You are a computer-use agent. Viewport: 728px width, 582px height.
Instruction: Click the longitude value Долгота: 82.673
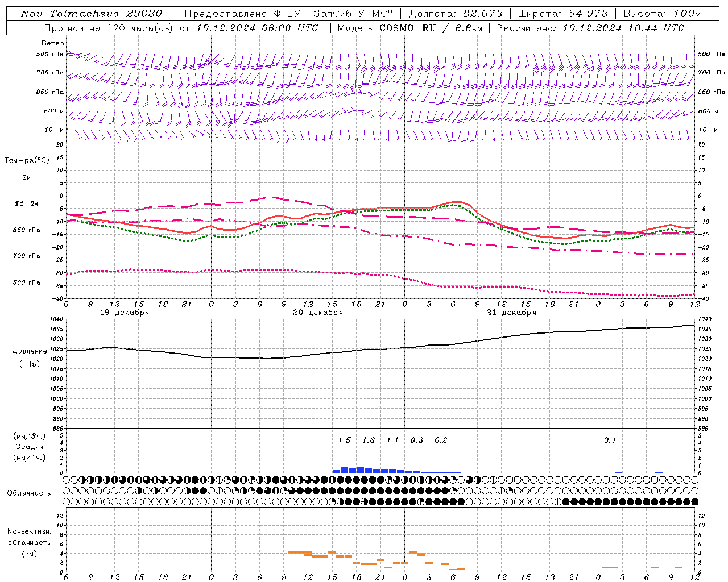click(456, 14)
